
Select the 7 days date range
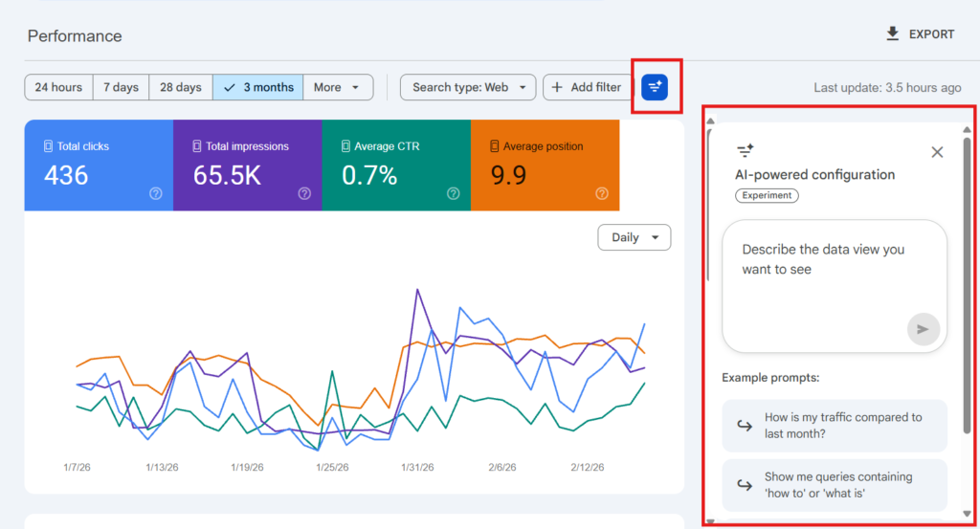[121, 87]
